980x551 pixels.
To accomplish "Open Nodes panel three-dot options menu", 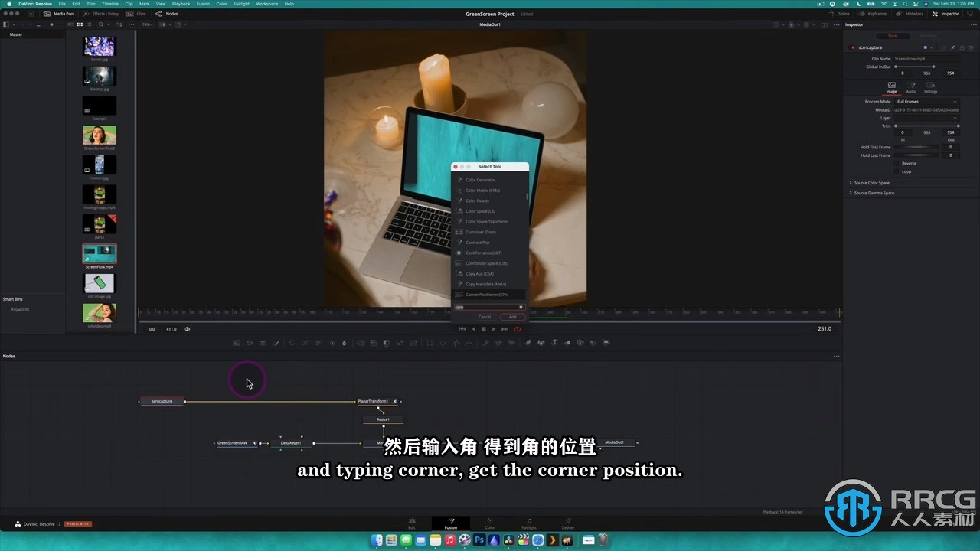I will click(x=836, y=356).
